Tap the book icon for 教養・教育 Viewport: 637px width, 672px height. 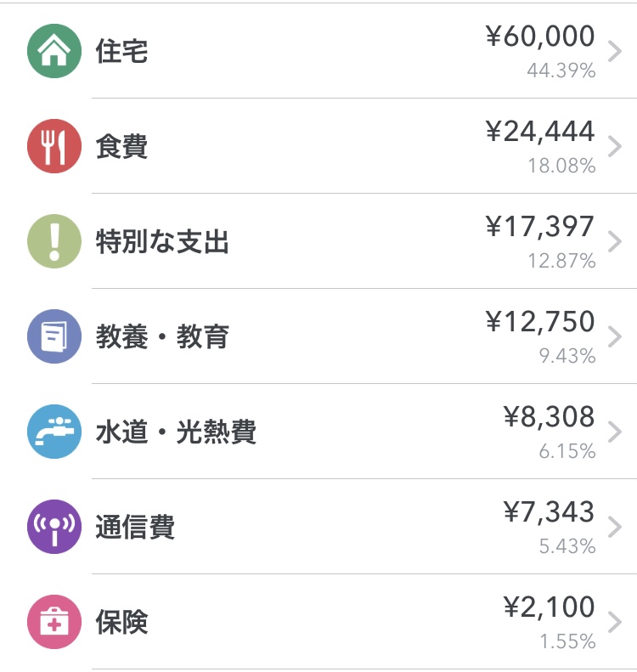point(54,336)
